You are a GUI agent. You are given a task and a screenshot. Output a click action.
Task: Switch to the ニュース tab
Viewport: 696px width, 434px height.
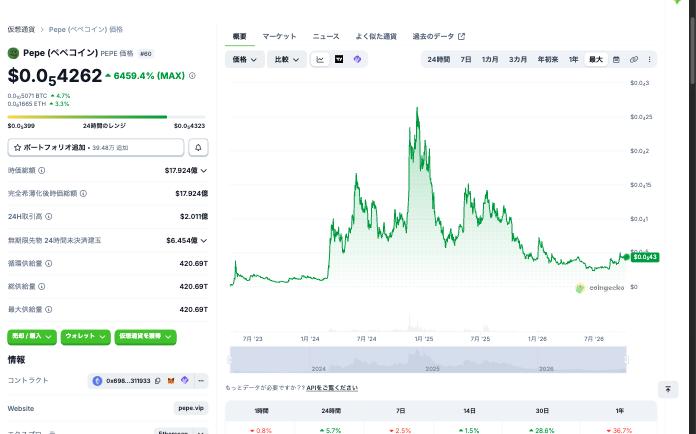click(x=326, y=36)
